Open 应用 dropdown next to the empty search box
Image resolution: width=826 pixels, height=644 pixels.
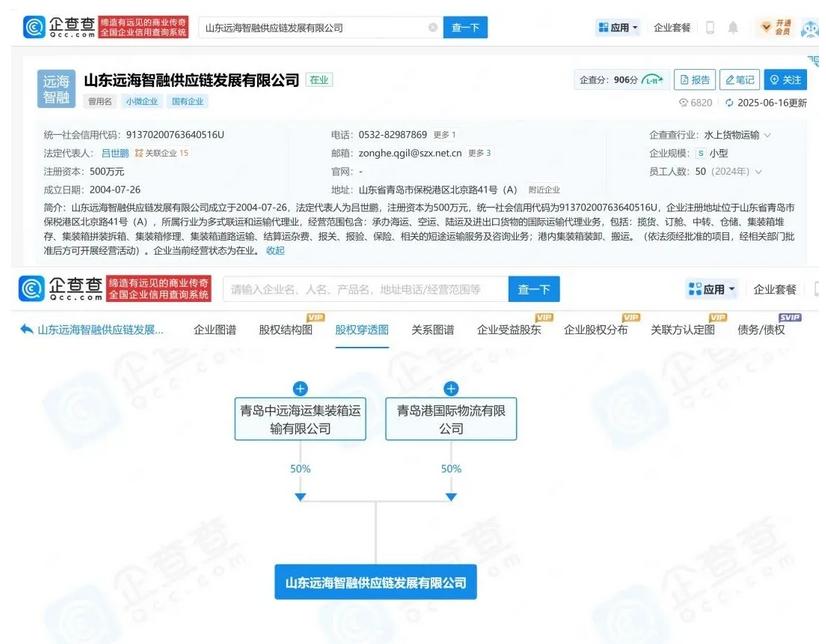(711, 289)
